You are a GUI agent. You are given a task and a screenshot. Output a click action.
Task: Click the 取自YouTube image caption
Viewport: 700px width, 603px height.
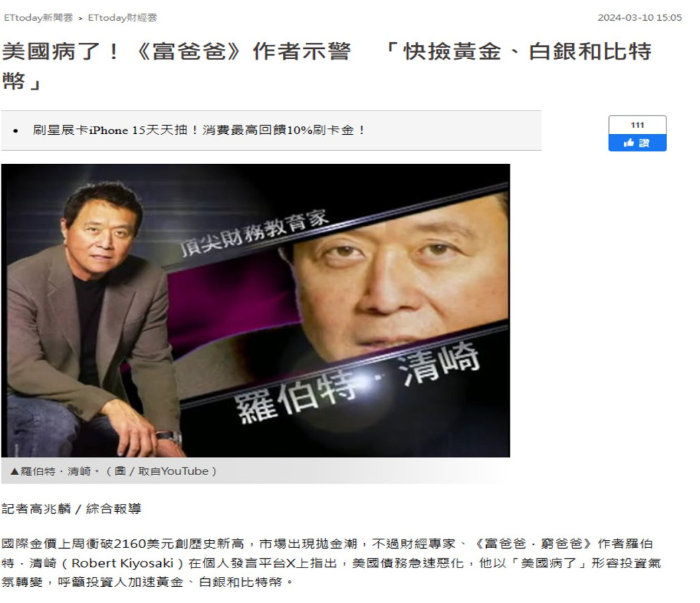click(177, 472)
